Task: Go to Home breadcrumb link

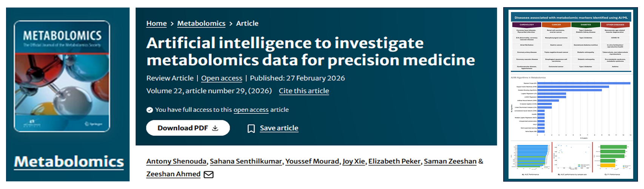Action: click(156, 23)
